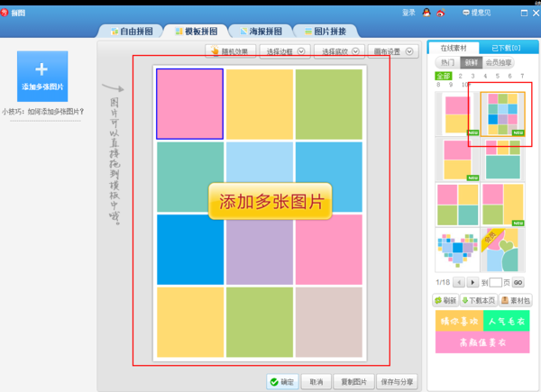The height and width of the screenshot is (392, 541).
Task: Filter templates by 9 pictures
Action: 451,85
